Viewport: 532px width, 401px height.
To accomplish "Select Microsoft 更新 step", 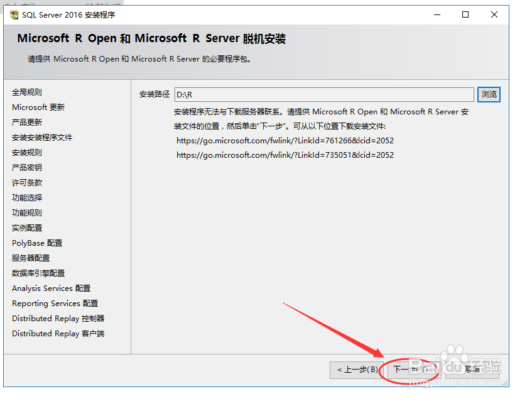I will coord(38,107).
